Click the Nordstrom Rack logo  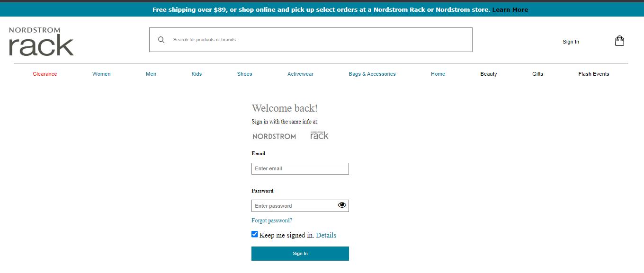click(x=41, y=42)
